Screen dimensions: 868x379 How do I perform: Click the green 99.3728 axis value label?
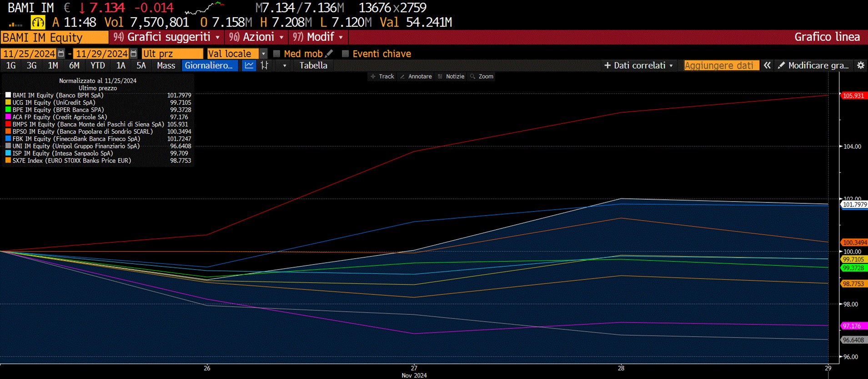click(x=853, y=268)
